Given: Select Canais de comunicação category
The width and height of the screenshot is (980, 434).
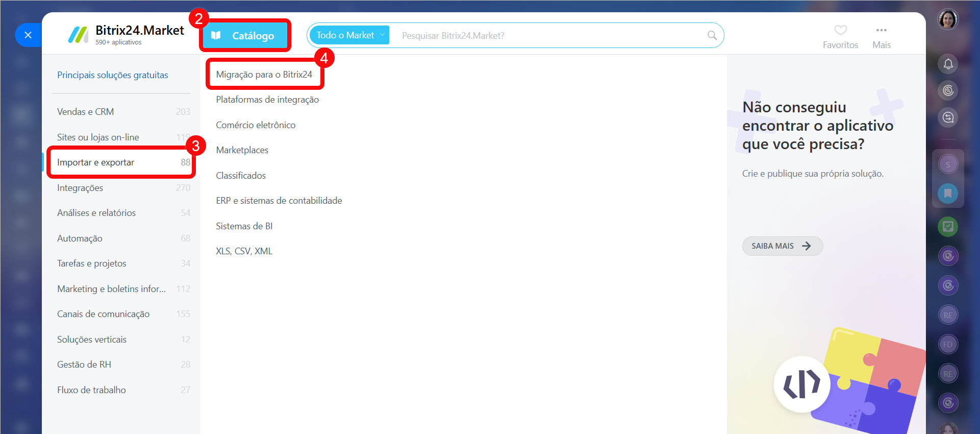Looking at the screenshot, I should click(123, 314).
